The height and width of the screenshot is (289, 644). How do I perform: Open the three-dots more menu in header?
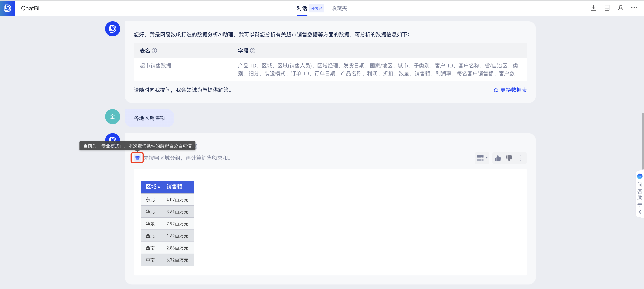[x=634, y=8]
